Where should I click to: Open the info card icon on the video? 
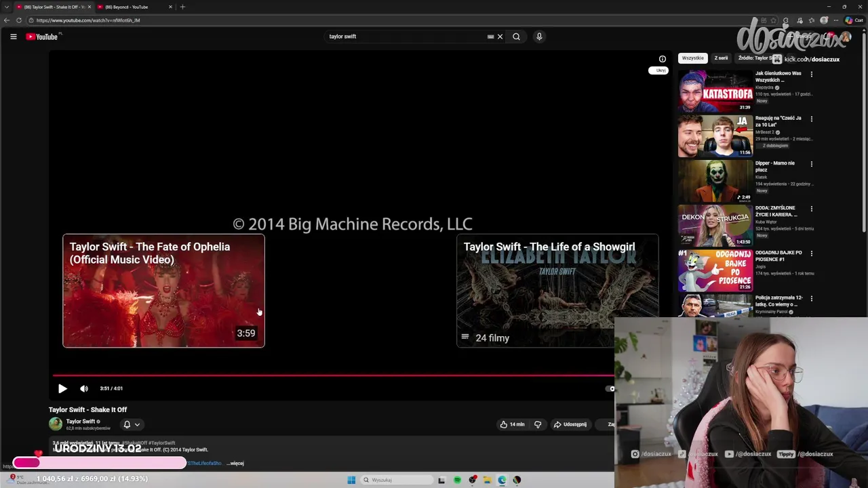coord(663,59)
